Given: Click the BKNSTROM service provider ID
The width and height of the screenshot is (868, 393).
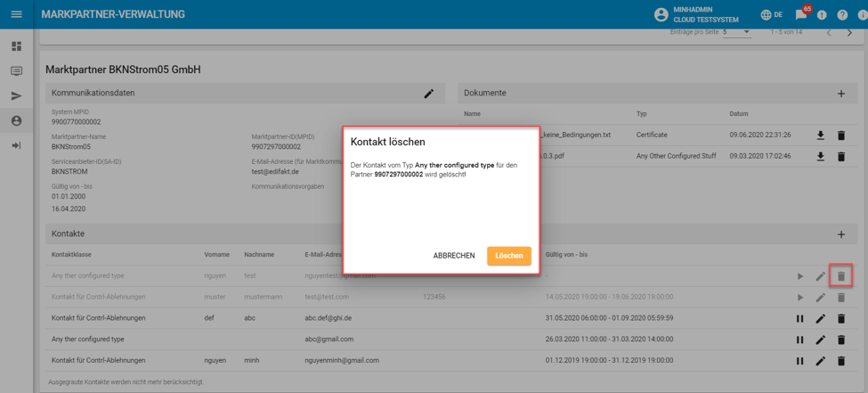Looking at the screenshot, I should tap(69, 172).
